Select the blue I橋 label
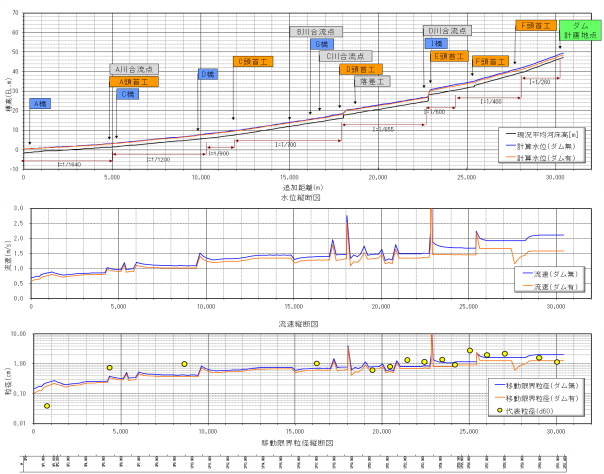The image size is (604, 474). [x=436, y=44]
